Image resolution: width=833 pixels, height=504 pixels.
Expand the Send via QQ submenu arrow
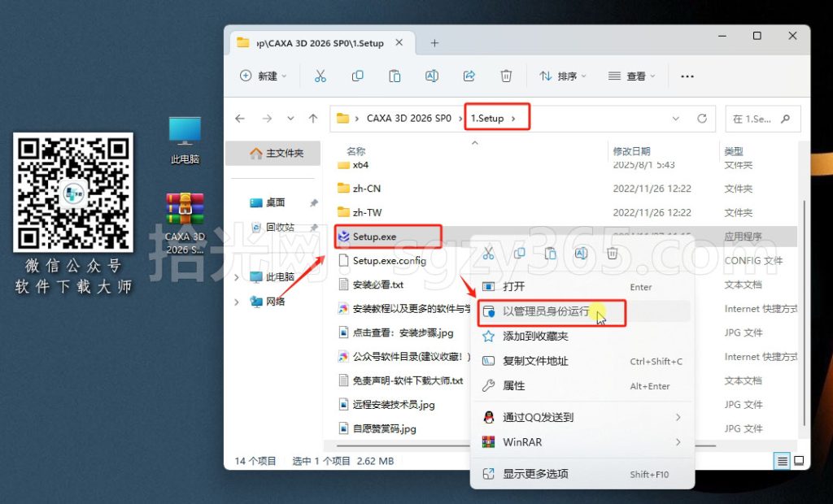coord(678,418)
